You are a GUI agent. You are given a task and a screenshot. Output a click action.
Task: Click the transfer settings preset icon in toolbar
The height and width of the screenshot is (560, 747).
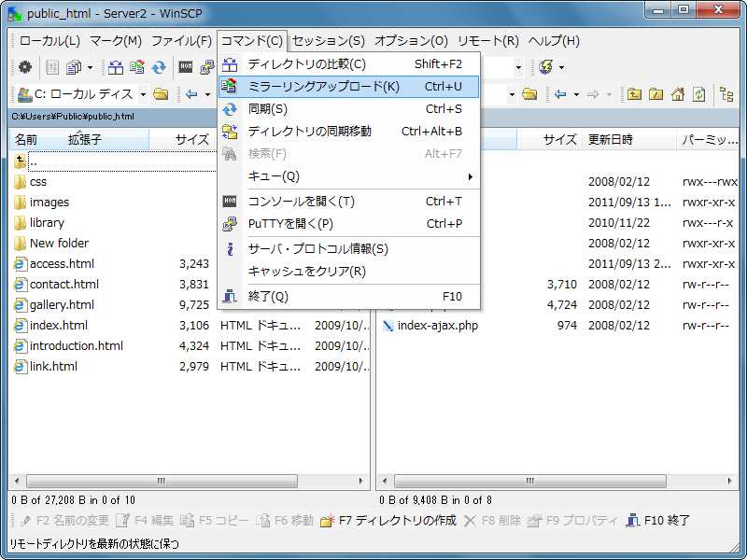coord(74,67)
